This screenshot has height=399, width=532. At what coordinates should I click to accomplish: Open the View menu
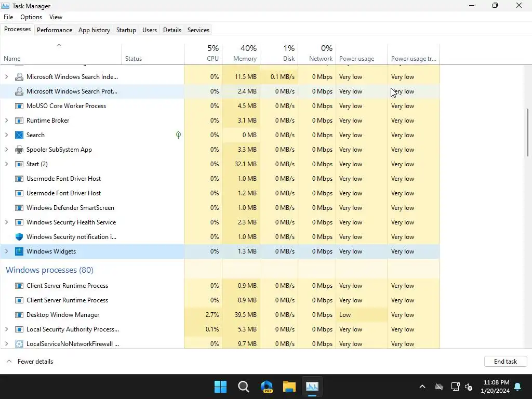coord(56,17)
